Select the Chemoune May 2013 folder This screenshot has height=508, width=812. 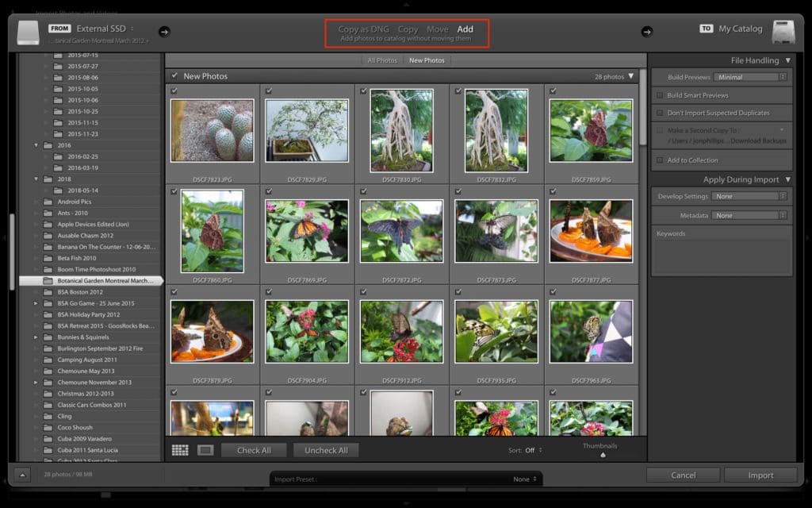click(86, 371)
